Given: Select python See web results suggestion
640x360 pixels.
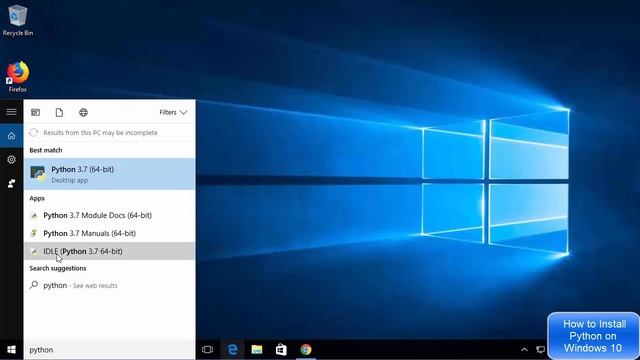Looking at the screenshot, I should (109, 285).
